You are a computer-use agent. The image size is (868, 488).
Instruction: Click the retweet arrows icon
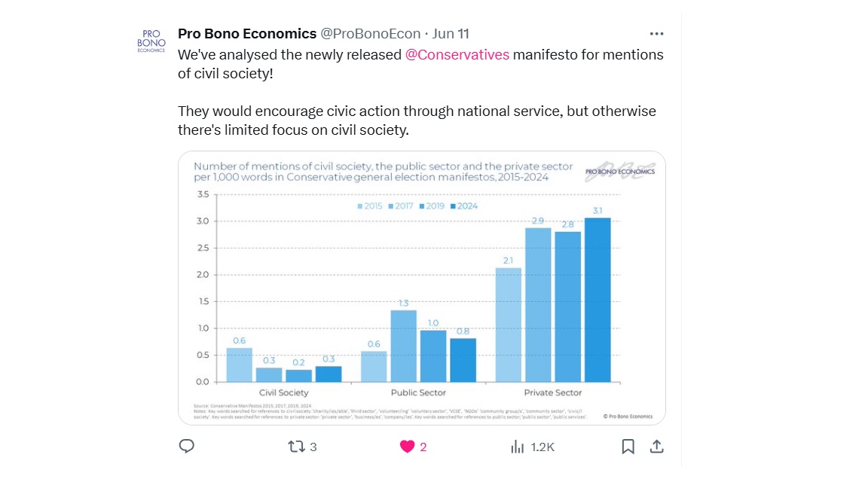tap(296, 447)
